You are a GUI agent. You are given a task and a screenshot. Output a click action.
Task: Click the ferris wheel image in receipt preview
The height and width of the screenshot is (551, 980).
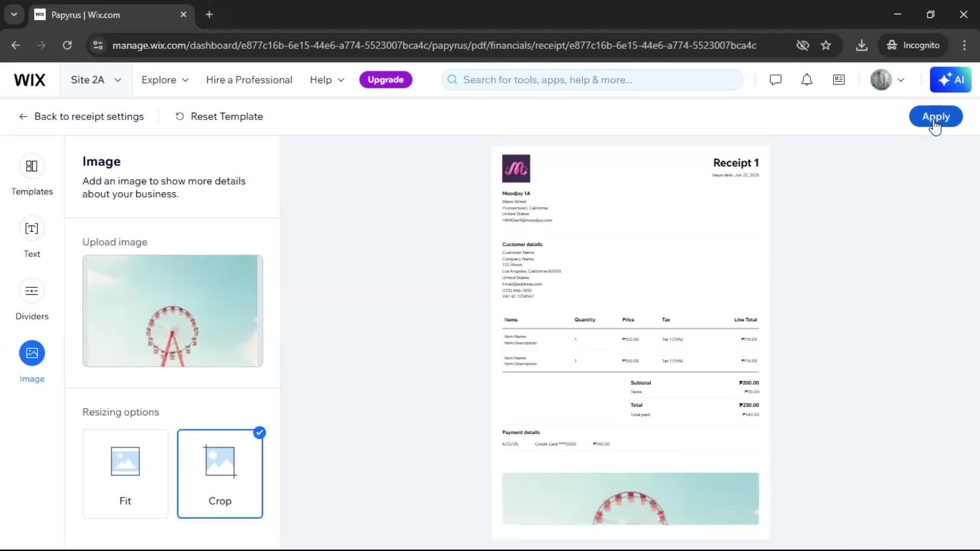[x=630, y=498]
